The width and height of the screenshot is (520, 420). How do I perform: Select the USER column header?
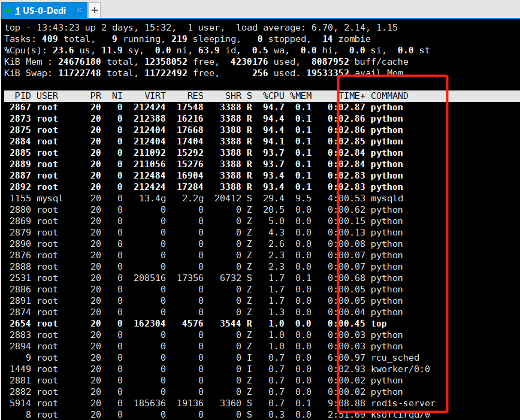47,96
